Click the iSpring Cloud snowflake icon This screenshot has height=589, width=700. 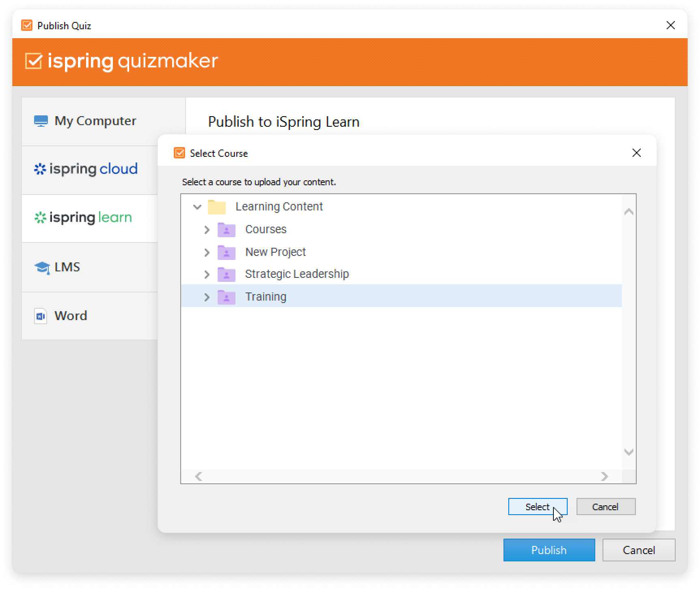click(40, 169)
